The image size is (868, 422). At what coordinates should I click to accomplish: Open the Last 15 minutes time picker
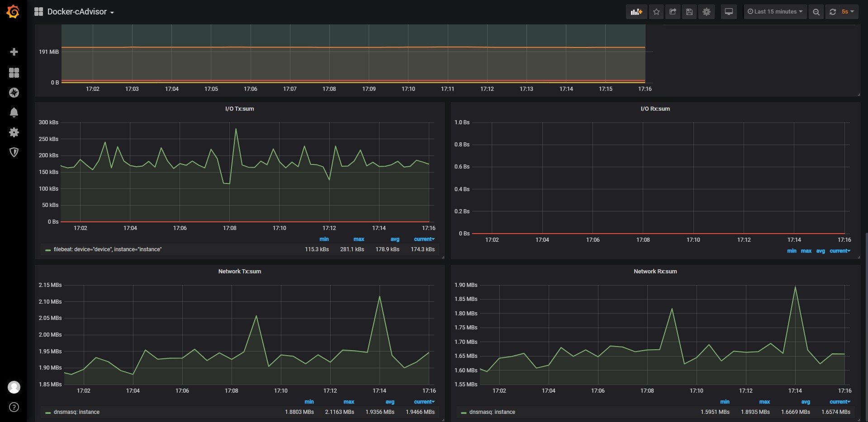tap(775, 12)
